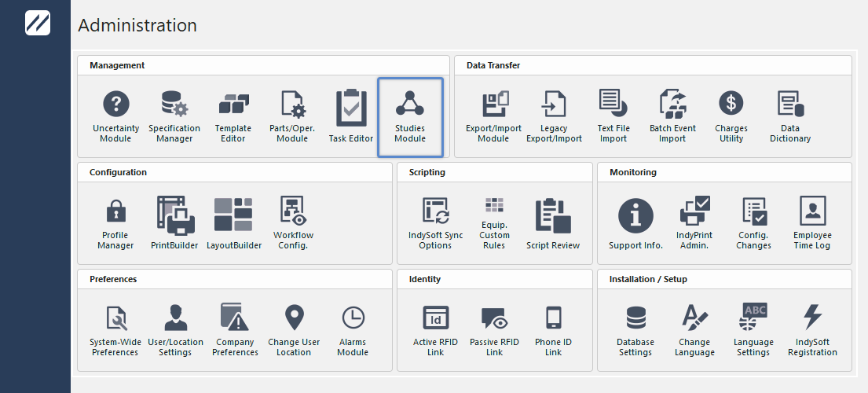Open IndySoft Sync Options
The height and width of the screenshot is (393, 868).
tap(435, 224)
